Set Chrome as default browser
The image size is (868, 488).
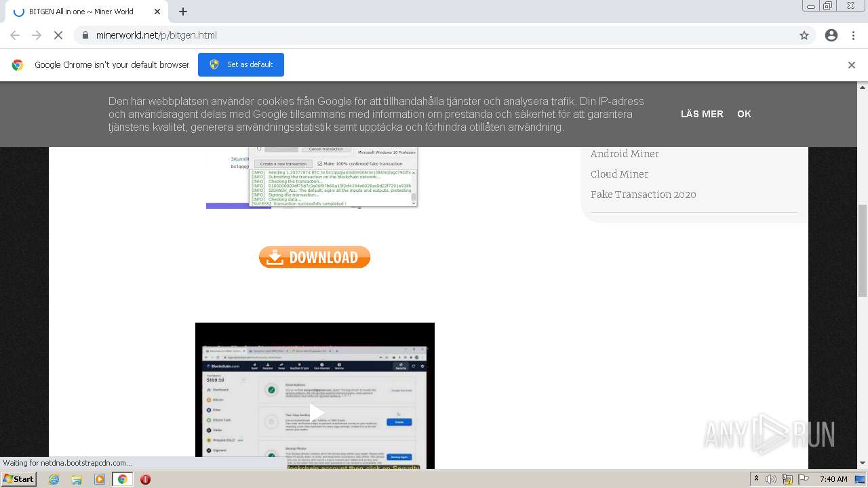[x=241, y=64]
